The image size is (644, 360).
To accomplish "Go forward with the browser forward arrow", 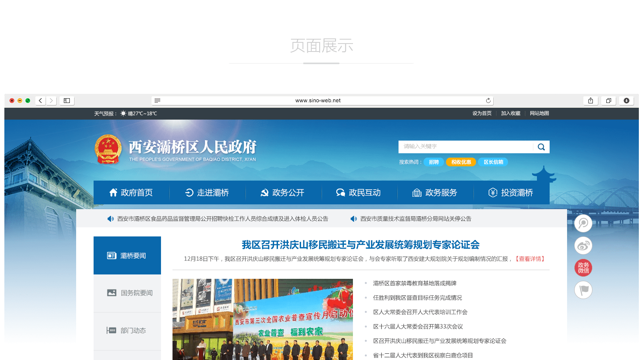I will [51, 101].
